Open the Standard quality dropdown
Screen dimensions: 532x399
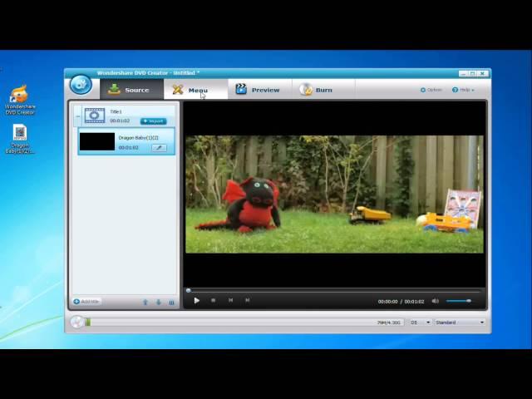point(460,323)
